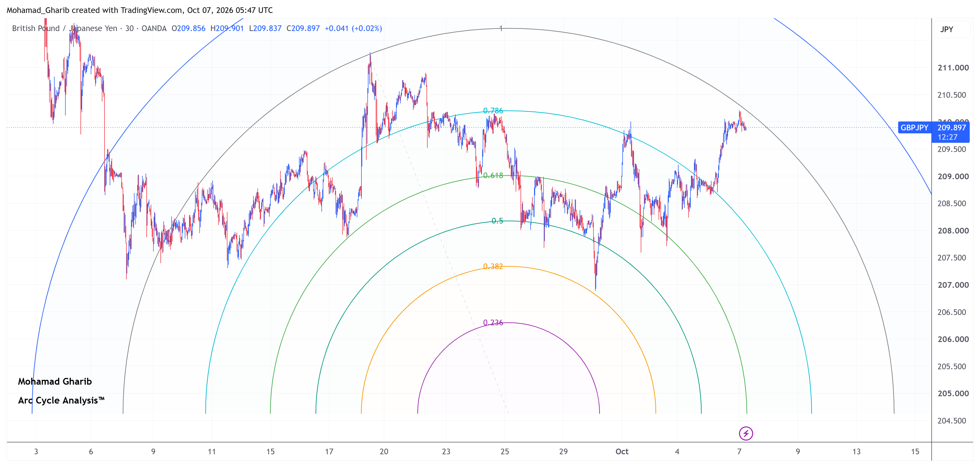
Task: Click the 4 date label on time axis
Action: click(677, 452)
